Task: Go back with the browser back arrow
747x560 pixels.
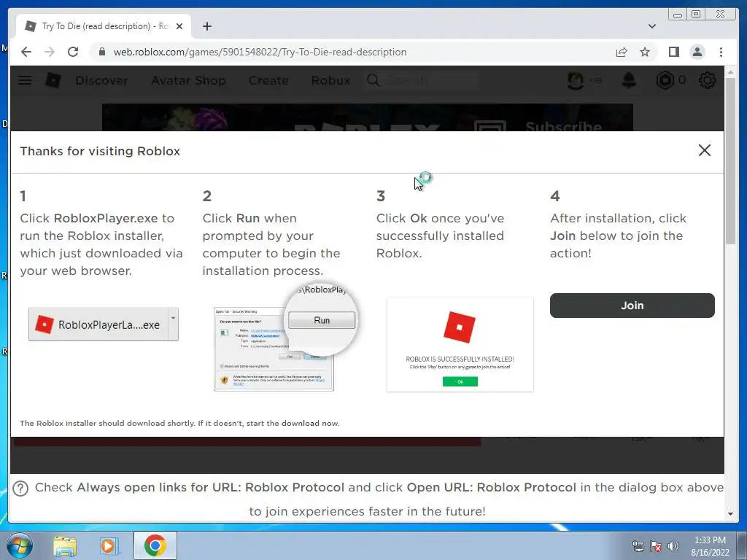Action: pyautogui.click(x=26, y=52)
